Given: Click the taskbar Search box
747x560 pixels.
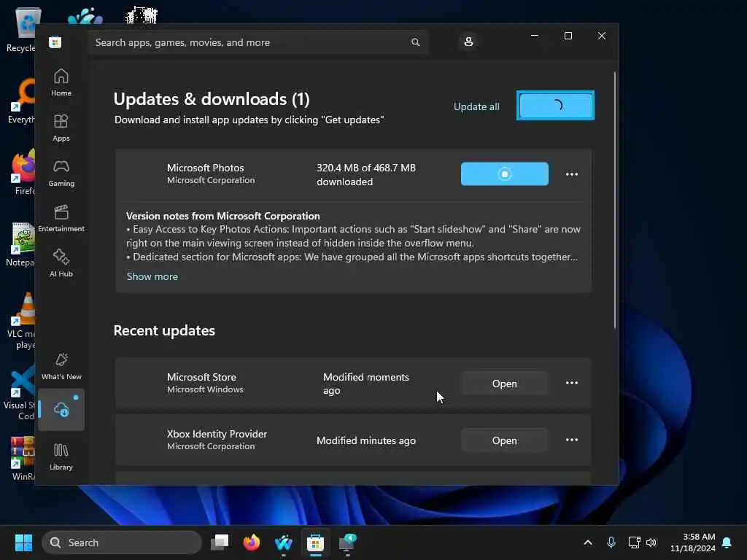Looking at the screenshot, I should pyautogui.click(x=122, y=542).
